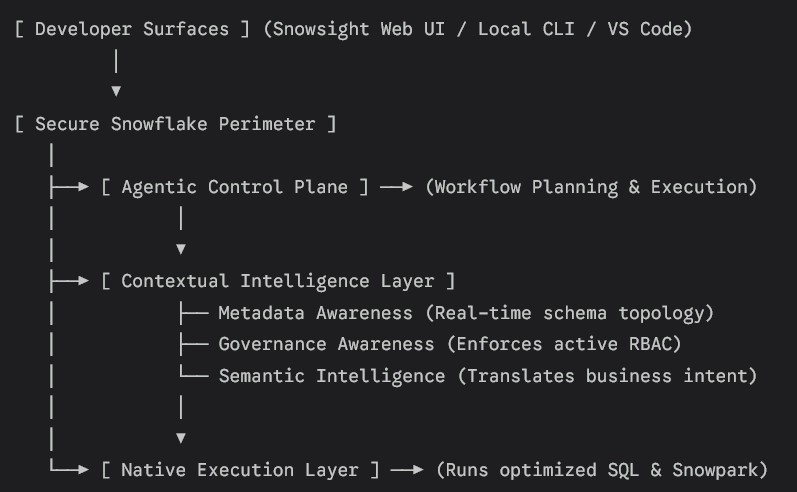The width and height of the screenshot is (797, 492).
Task: Click the Semantic Intelligence tree entry
Action: pos(488,376)
